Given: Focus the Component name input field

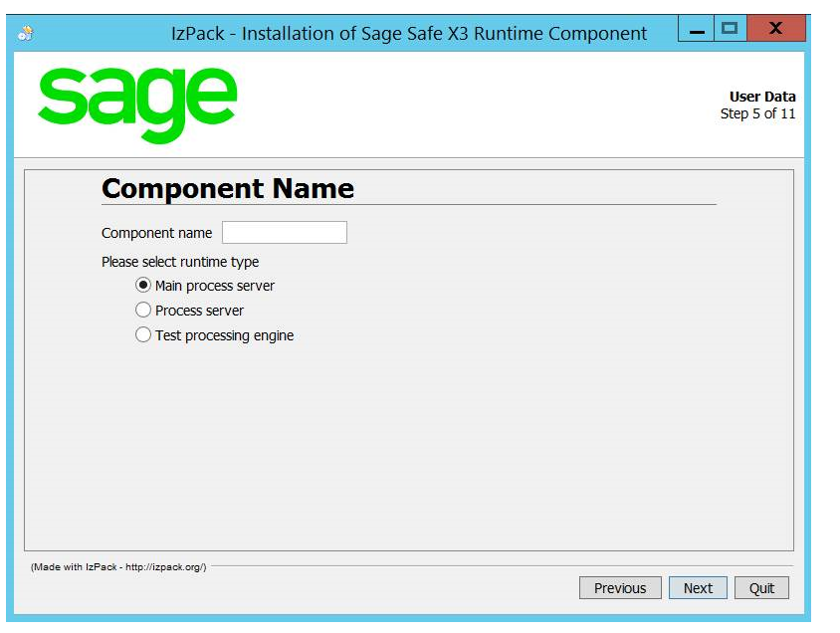Looking at the screenshot, I should [x=285, y=233].
